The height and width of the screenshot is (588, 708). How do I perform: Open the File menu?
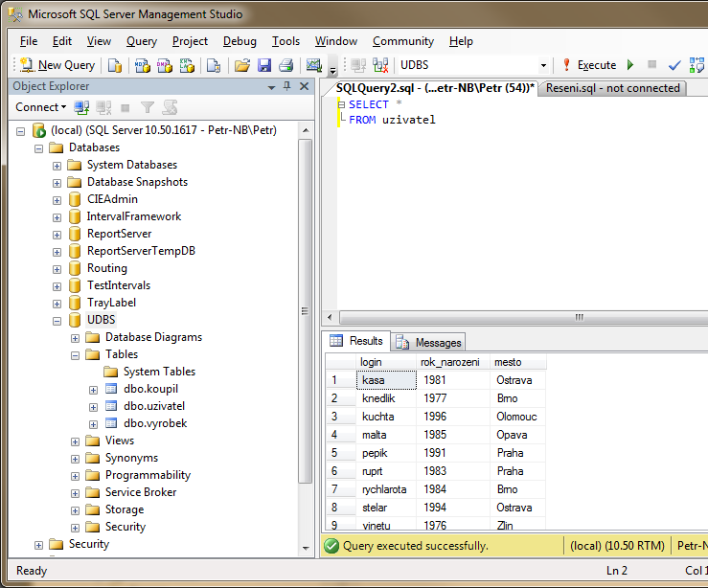(x=29, y=41)
